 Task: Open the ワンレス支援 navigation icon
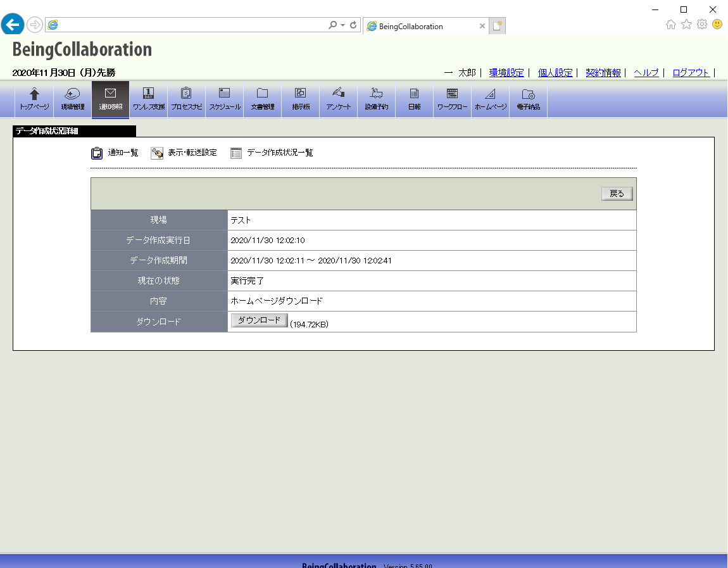[149, 99]
